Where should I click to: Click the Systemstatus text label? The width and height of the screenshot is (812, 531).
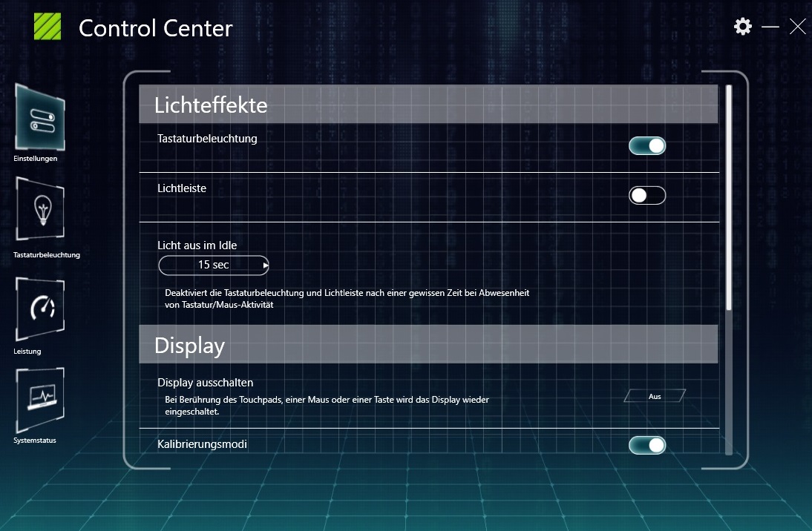[x=35, y=441]
